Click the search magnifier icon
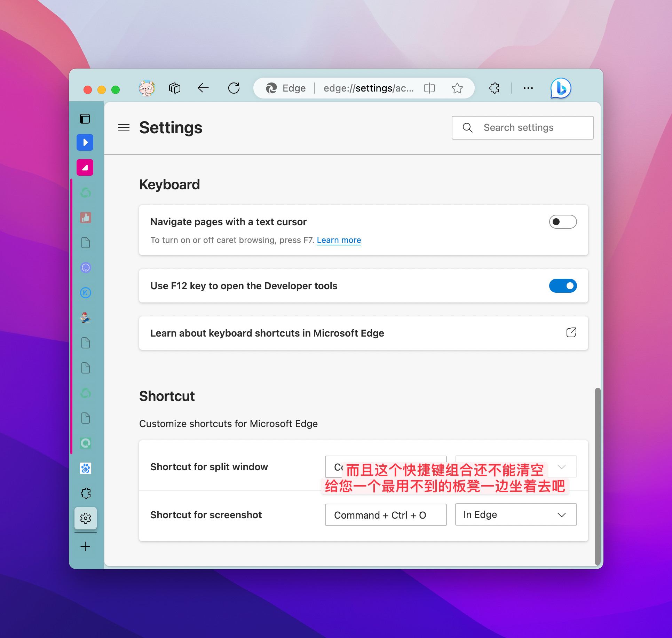The image size is (672, 638). click(468, 128)
